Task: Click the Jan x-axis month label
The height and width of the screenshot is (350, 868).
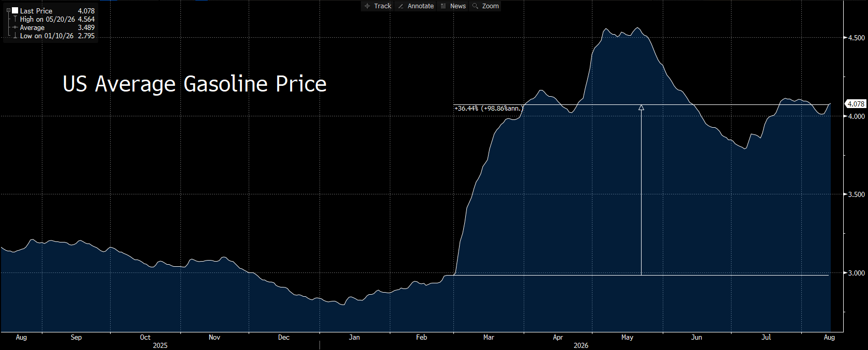Action: coord(354,337)
